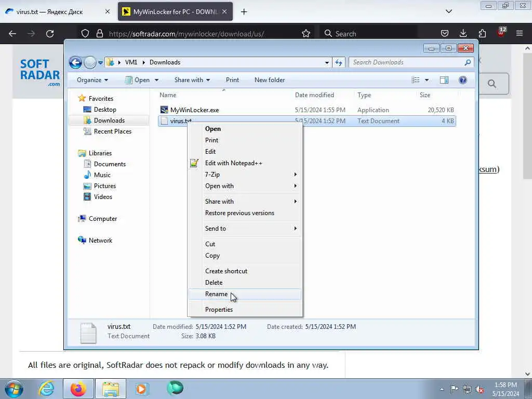Expand the Send to submenu

coord(245,229)
